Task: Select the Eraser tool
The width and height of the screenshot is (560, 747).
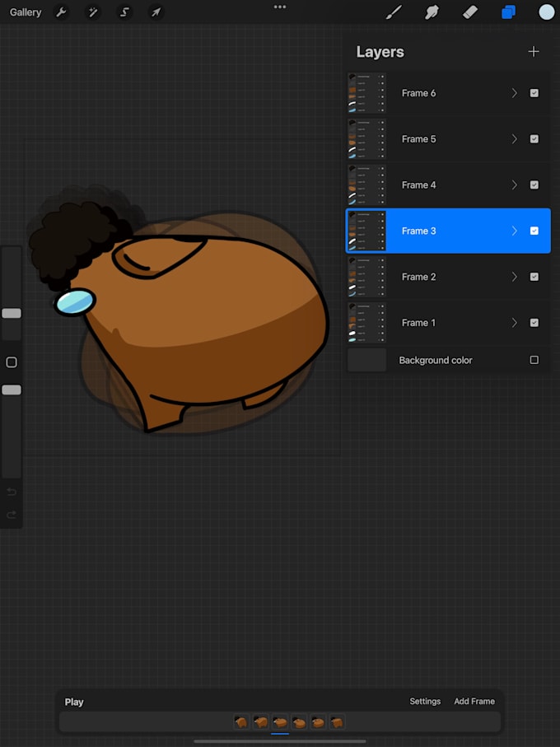Action: [x=470, y=12]
